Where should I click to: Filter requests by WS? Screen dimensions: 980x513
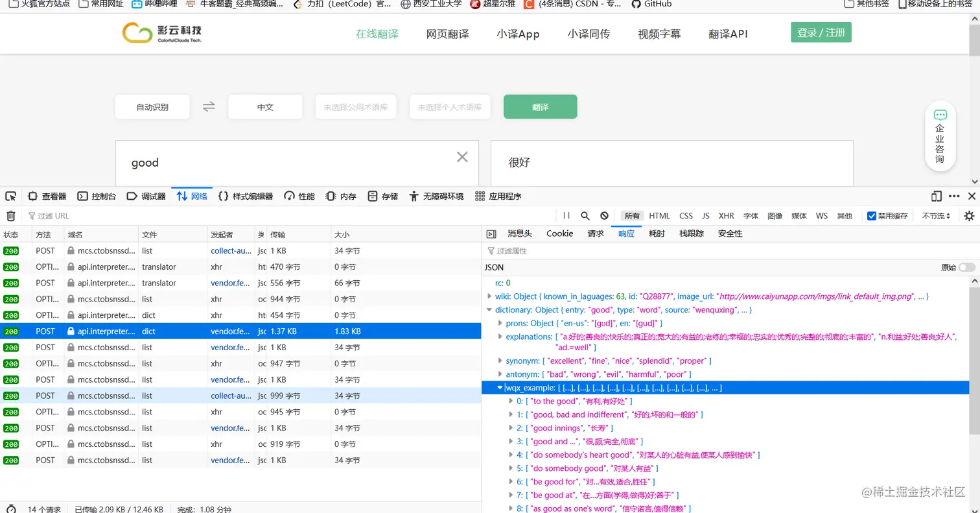pyautogui.click(x=822, y=216)
